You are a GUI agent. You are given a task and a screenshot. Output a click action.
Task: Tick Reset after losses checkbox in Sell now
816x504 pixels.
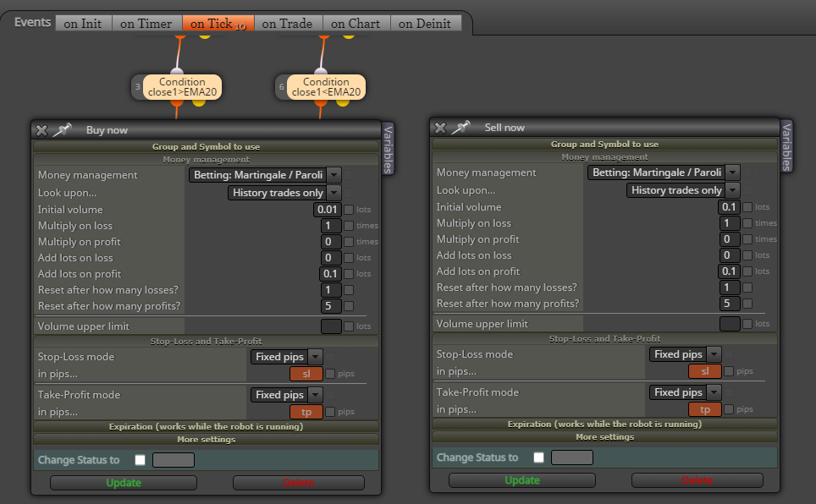tap(747, 288)
